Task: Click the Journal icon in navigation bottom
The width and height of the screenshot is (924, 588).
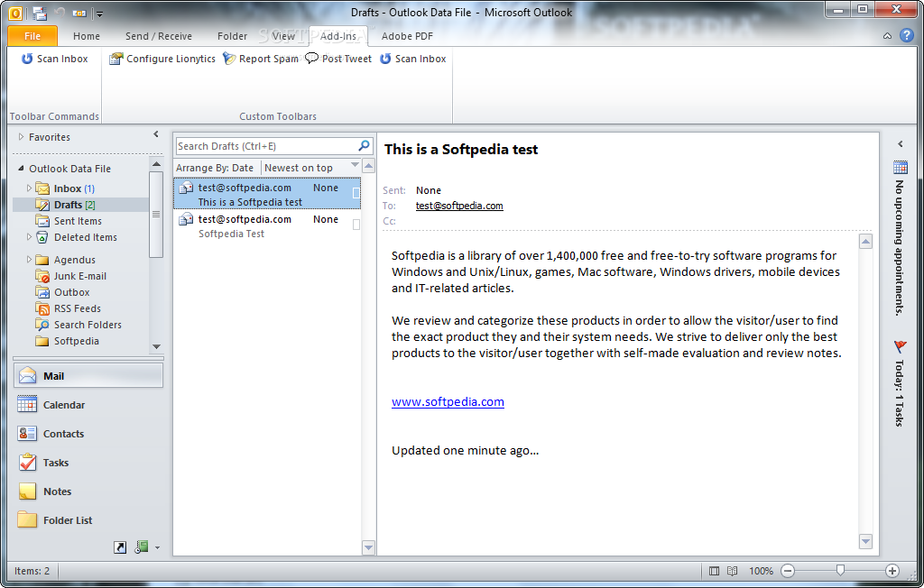Action: 141,547
